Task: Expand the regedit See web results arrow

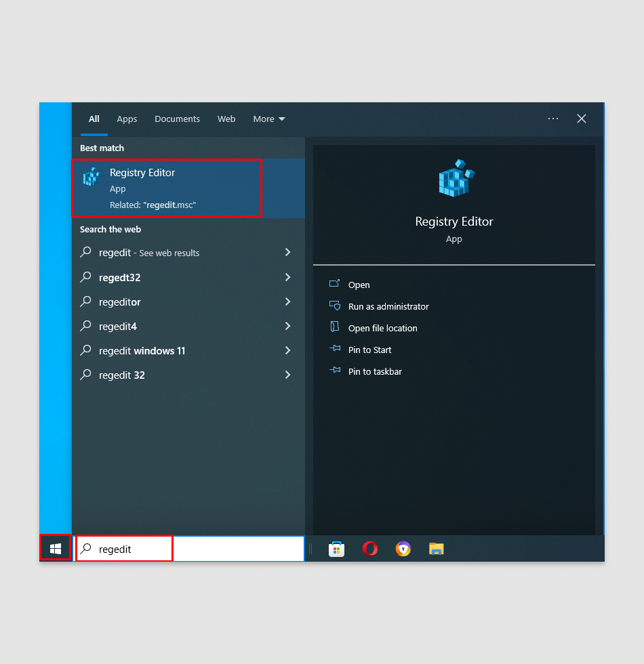Action: tap(287, 252)
